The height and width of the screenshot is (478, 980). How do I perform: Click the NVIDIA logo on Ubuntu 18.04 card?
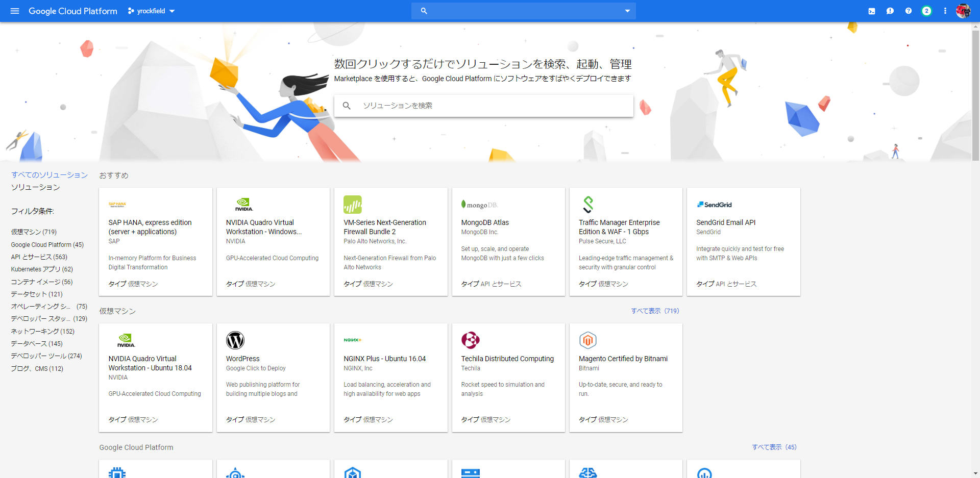coord(126,340)
